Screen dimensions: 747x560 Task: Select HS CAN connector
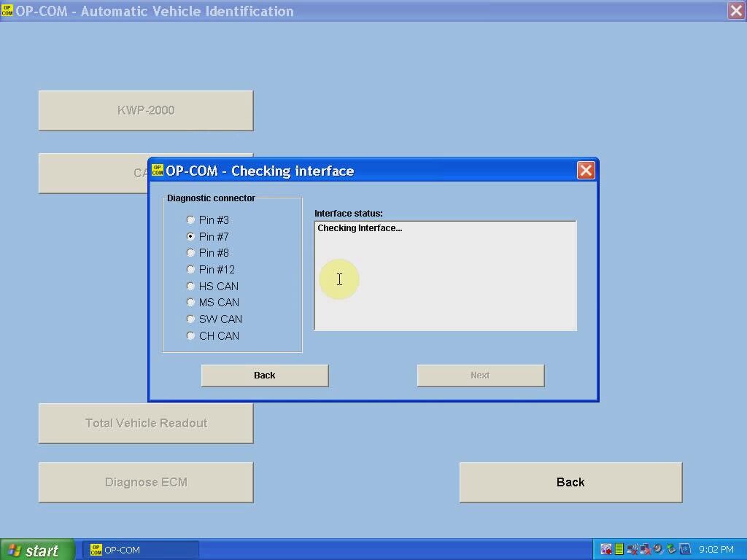(190, 286)
